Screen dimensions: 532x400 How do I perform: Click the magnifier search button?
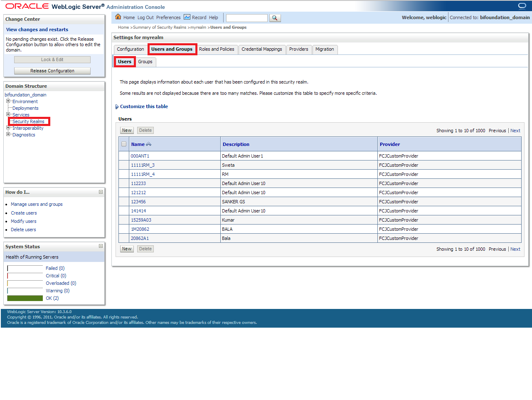[275, 18]
